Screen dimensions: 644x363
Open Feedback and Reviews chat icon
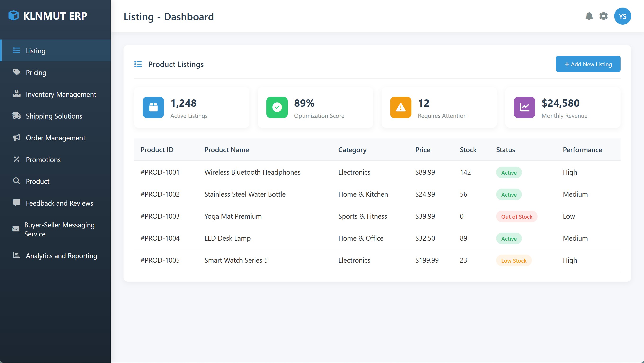point(16,203)
